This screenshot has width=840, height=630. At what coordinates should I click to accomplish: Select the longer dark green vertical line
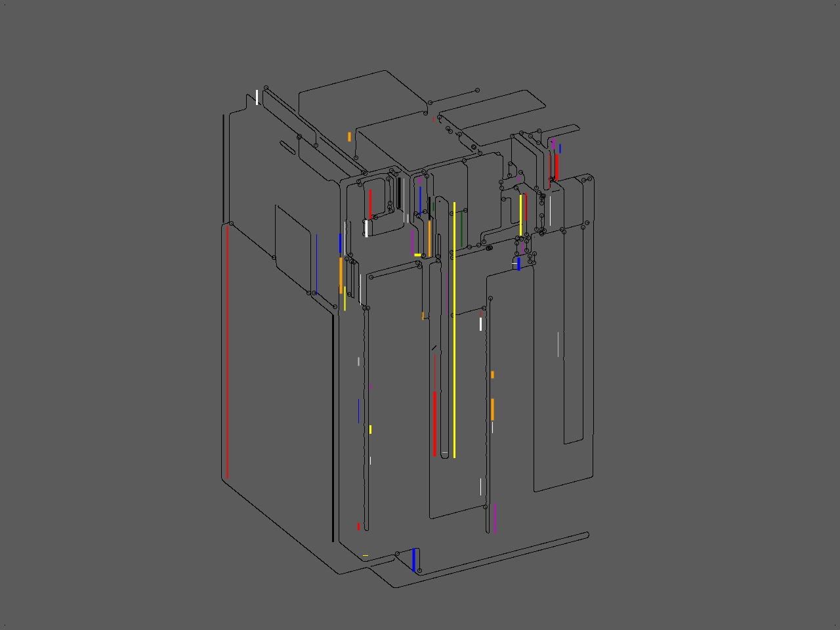click(x=461, y=229)
